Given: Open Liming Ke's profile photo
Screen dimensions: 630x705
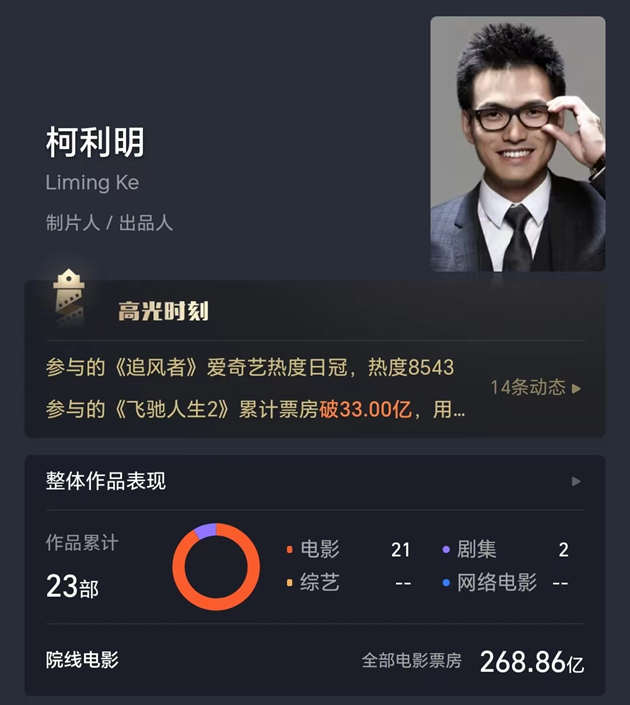Looking at the screenshot, I should pyautogui.click(x=518, y=144).
